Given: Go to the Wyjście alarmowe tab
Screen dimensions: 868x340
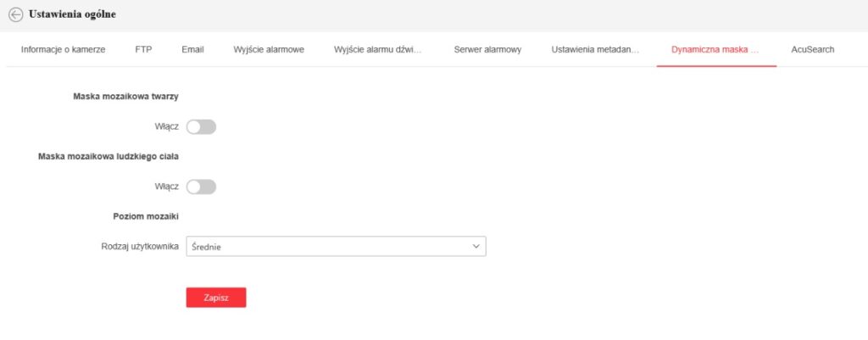Looking at the screenshot, I should [269, 49].
